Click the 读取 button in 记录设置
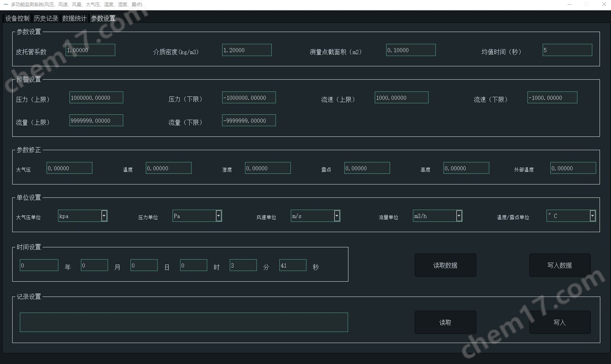 (x=445, y=322)
